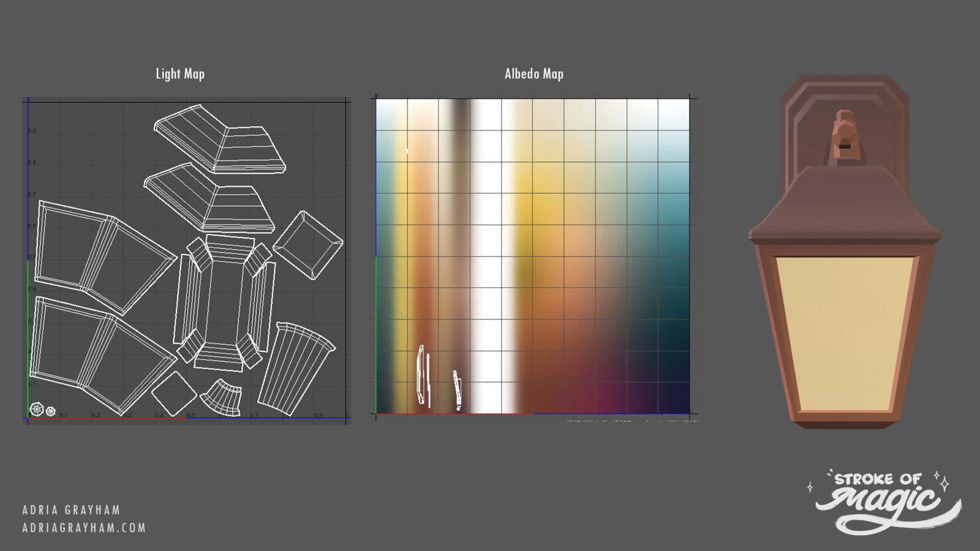
Task: Open the ADRIAGRAYHAM.COM website link
Action: click(x=85, y=528)
